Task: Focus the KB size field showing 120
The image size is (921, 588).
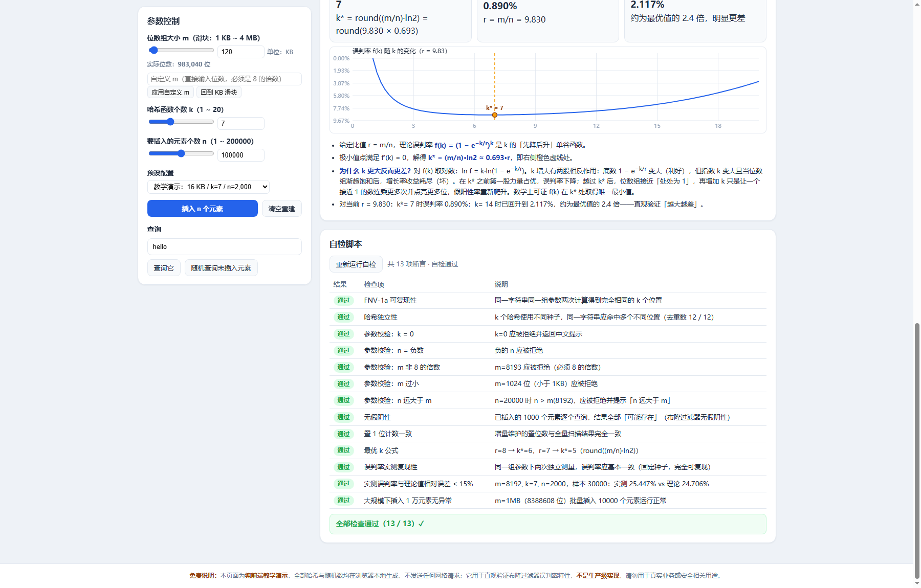Action: click(x=241, y=52)
